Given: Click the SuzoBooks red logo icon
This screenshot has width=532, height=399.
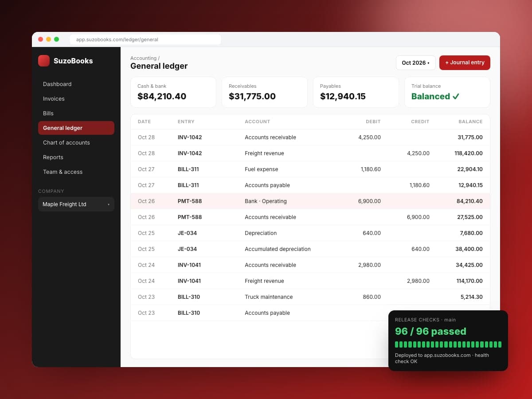Looking at the screenshot, I should (x=44, y=61).
